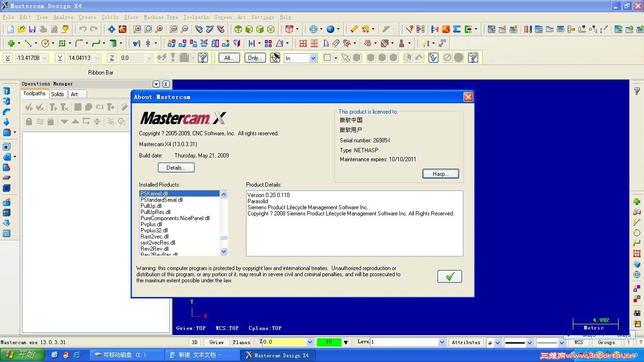The image size is (644, 362).
Task: Click the Extrude solid icon in left sidebar
Action: pyautogui.click(x=7, y=91)
